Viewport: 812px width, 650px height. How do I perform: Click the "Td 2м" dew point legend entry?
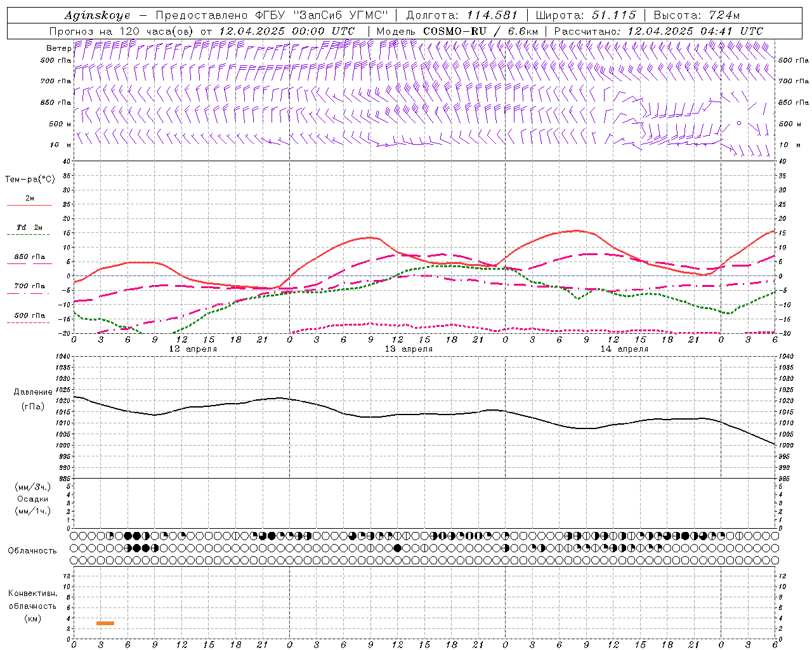point(30,227)
